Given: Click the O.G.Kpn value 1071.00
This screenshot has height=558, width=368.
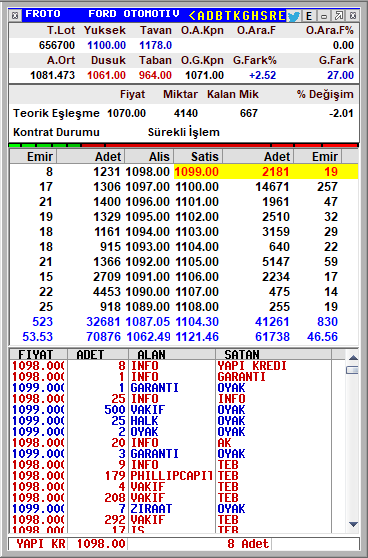Looking at the screenshot, I should point(204,75).
